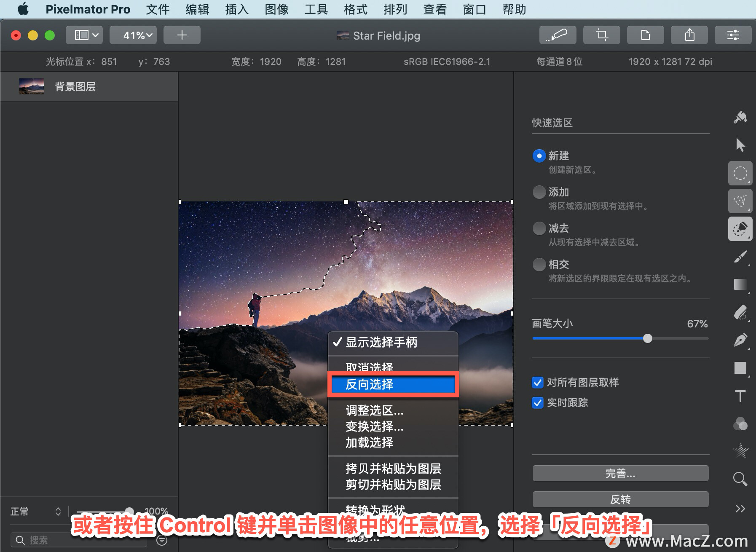The image size is (756, 552).
Task: Open the 工具 menu
Action: [x=316, y=9]
